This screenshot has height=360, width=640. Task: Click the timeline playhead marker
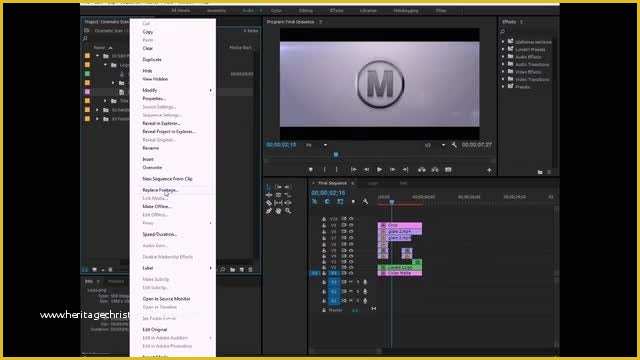pos(392,202)
